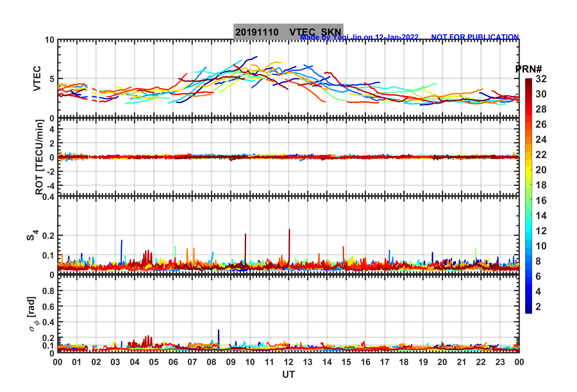Click x-axis tick label 23
This screenshot has width=577, height=392.
pos(500,362)
